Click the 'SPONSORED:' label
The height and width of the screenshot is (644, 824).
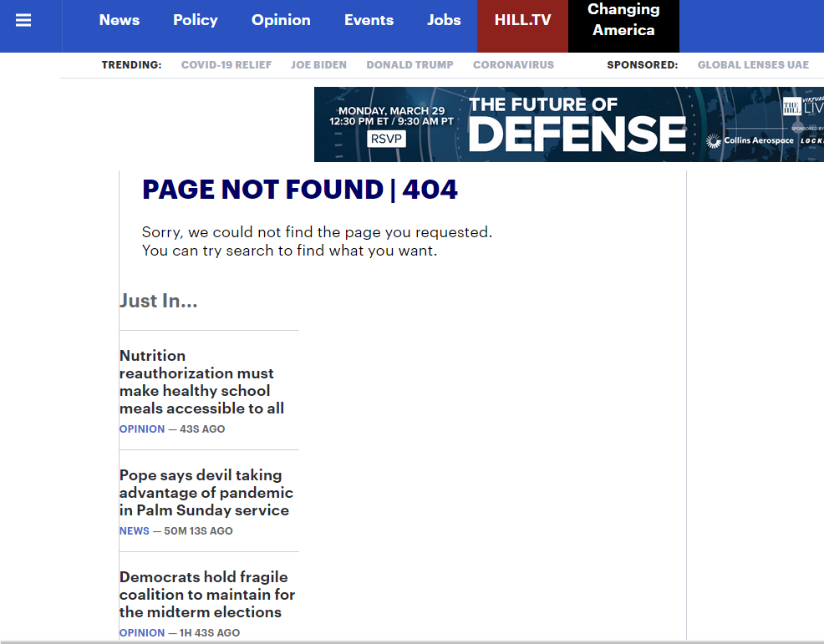642,64
